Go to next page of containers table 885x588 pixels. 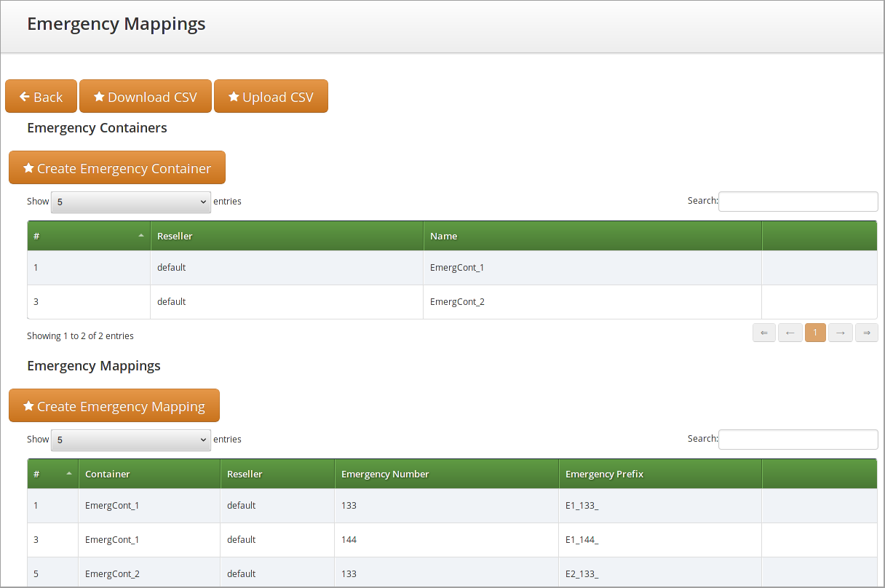(840, 333)
